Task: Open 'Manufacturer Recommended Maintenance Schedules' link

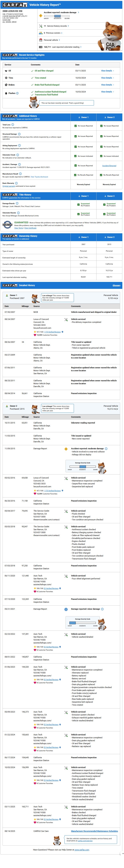Action: coord(95,831)
